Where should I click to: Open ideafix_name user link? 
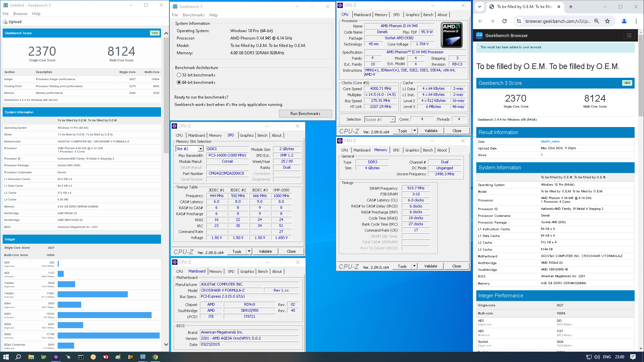coord(550,141)
